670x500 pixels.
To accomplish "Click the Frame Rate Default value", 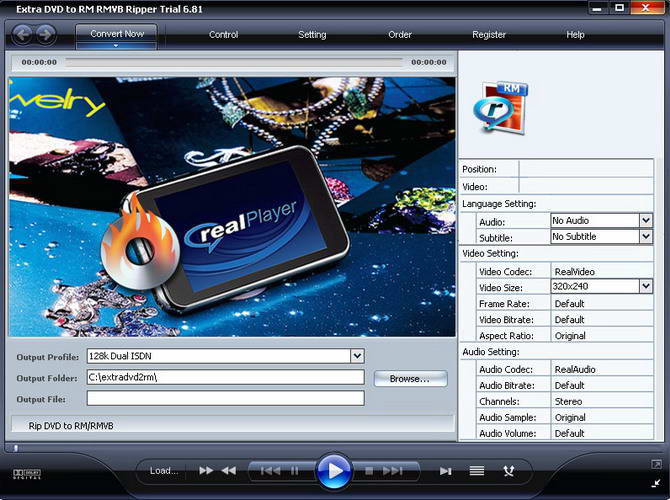I will coord(569,304).
